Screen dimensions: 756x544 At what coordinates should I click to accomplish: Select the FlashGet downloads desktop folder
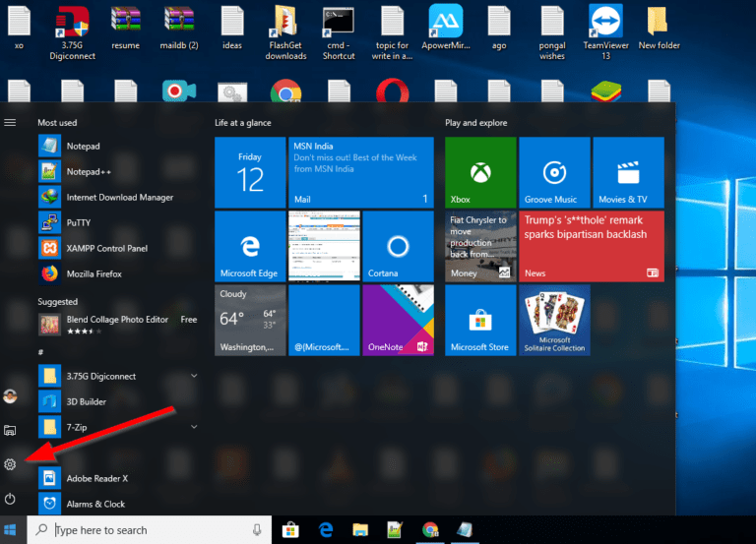click(285, 32)
